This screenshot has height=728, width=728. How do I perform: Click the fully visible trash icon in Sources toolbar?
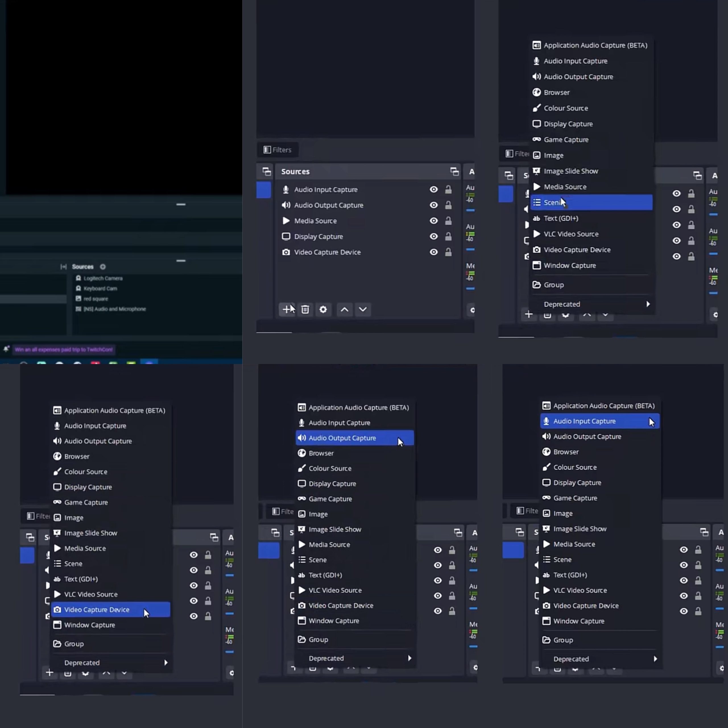[x=305, y=309]
